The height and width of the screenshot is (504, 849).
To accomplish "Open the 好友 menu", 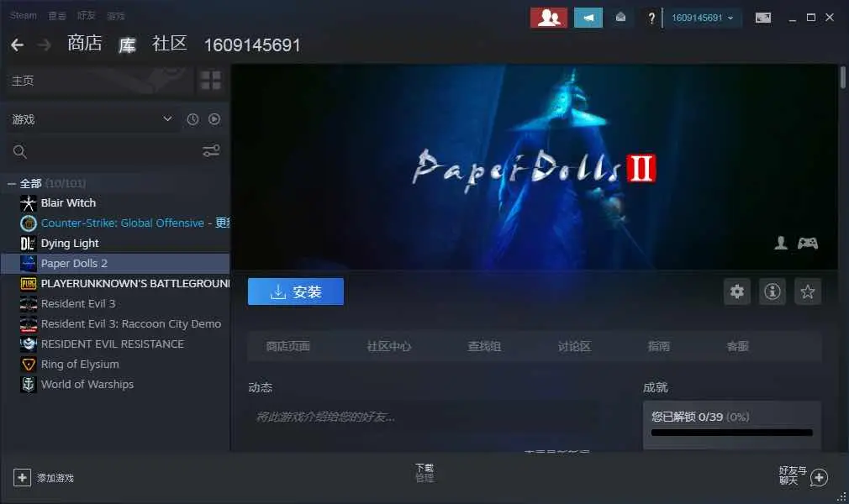I will (86, 16).
